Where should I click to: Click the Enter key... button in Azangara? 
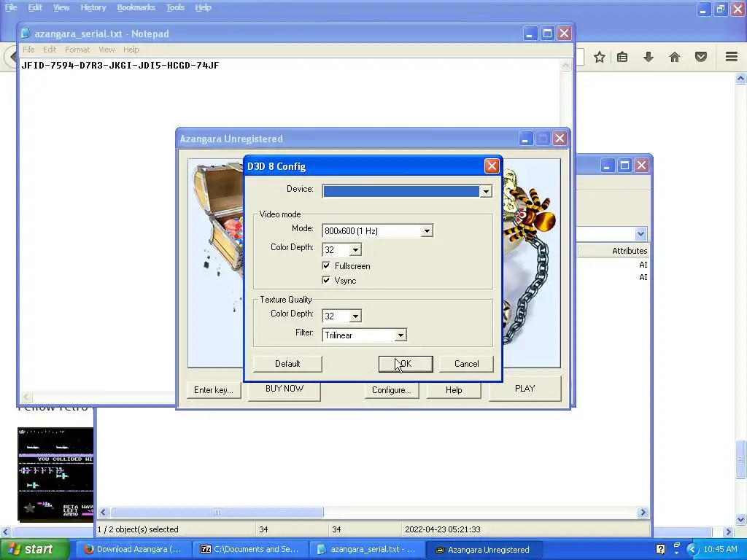tap(214, 390)
